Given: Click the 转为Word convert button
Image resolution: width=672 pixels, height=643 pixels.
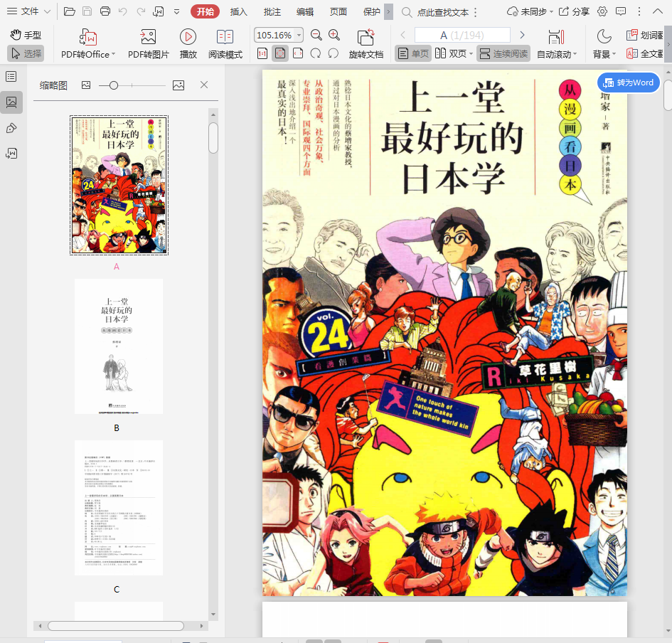Looking at the screenshot, I should click(629, 83).
